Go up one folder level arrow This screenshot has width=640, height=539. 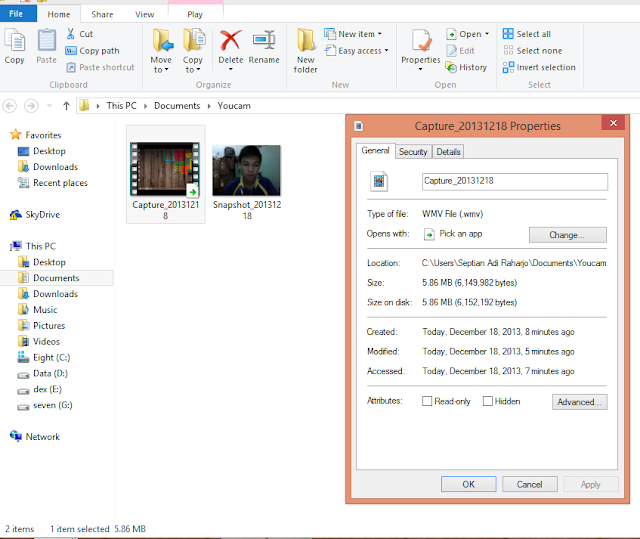coord(66,106)
